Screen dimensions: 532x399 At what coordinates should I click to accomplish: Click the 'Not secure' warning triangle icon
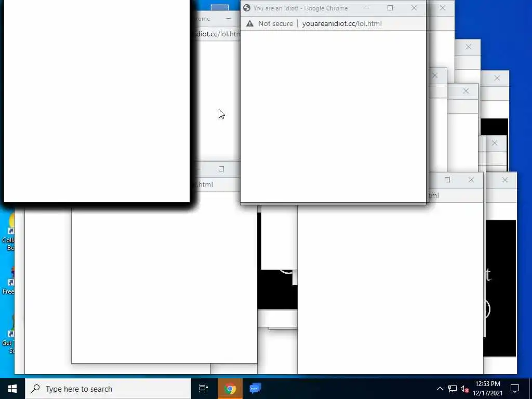pos(250,23)
